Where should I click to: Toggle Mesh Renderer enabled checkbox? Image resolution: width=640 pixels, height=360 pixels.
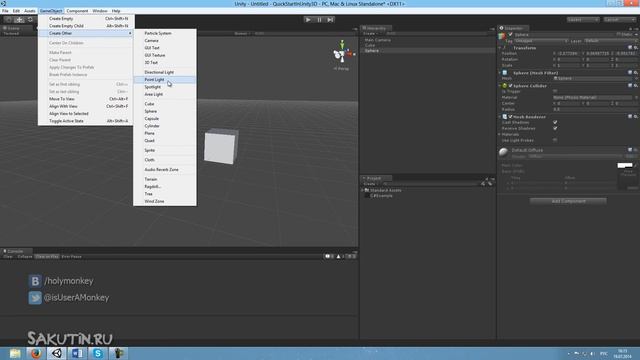[x=511, y=117]
